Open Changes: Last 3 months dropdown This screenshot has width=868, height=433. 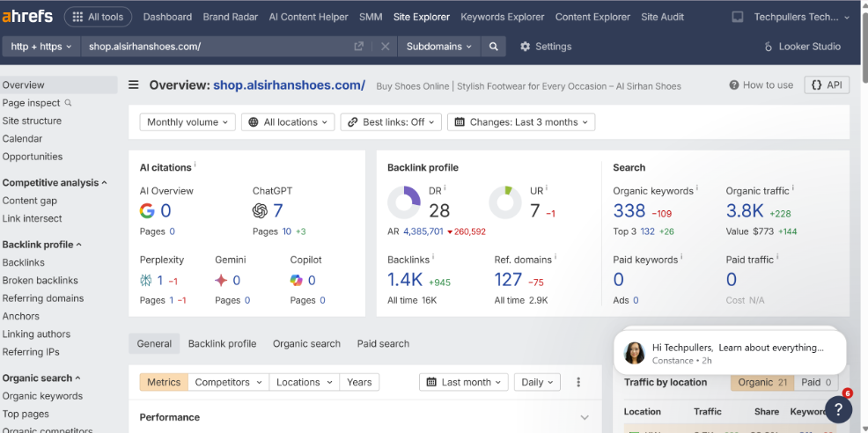[x=521, y=122]
